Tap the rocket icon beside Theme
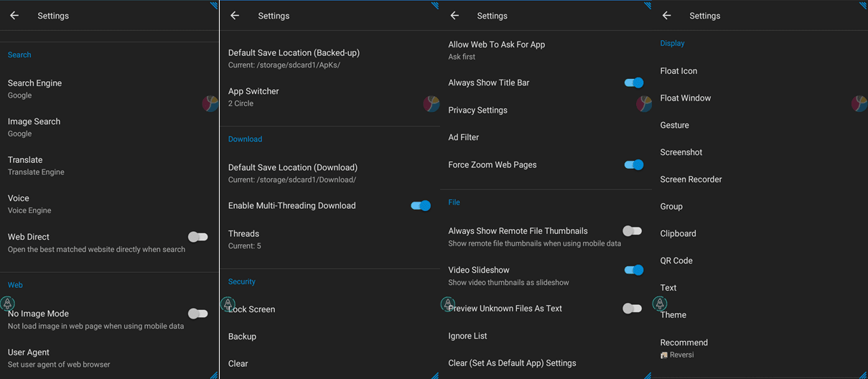Screen dimensions: 868x379 click(659, 304)
